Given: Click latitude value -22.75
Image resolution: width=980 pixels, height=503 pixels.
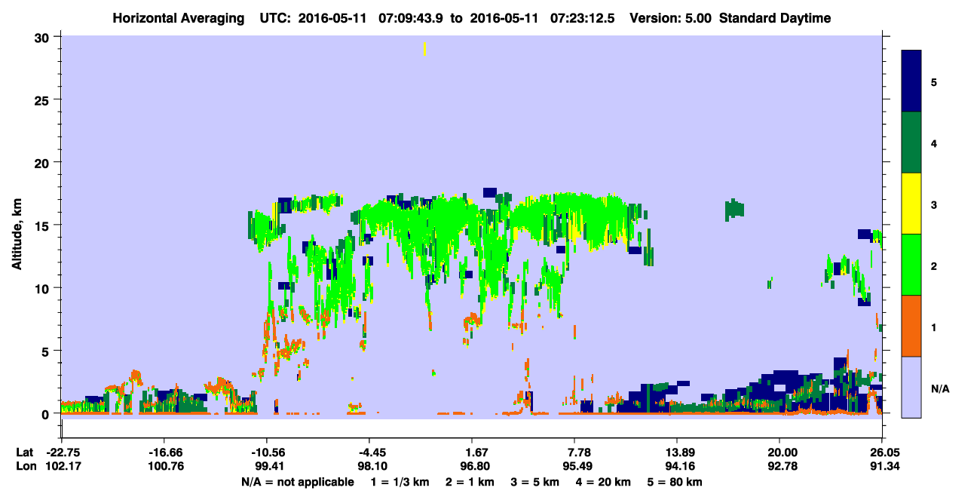Looking at the screenshot, I should point(62,452).
